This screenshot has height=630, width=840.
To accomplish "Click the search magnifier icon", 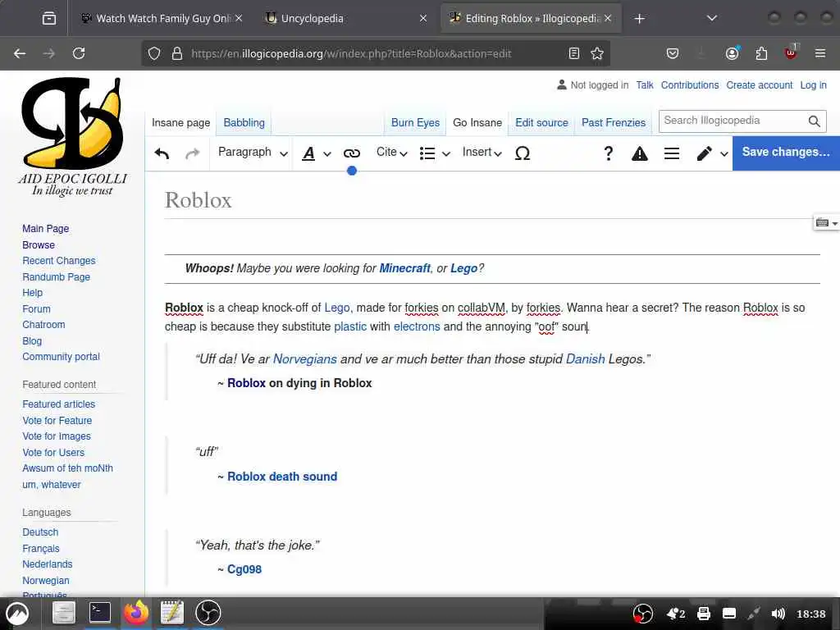I will [814, 121].
